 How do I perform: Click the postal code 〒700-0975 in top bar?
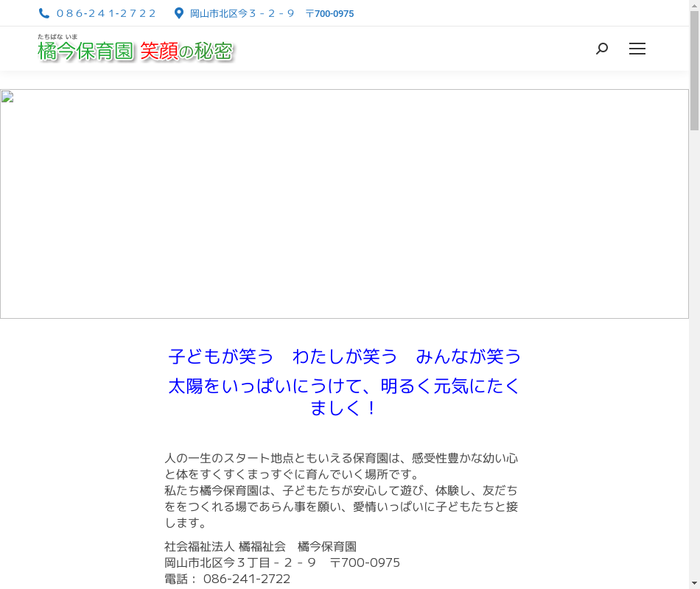tap(329, 13)
